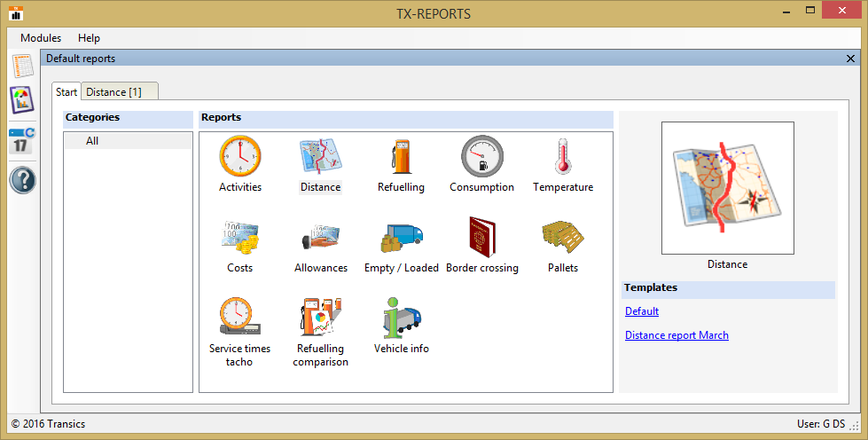Open the Consumption gauge report
Image resolution: width=868 pixels, height=440 pixels.
click(x=481, y=158)
